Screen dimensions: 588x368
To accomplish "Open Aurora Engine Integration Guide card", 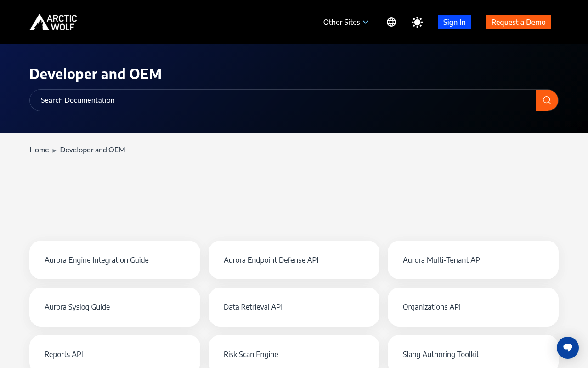I will tap(115, 260).
